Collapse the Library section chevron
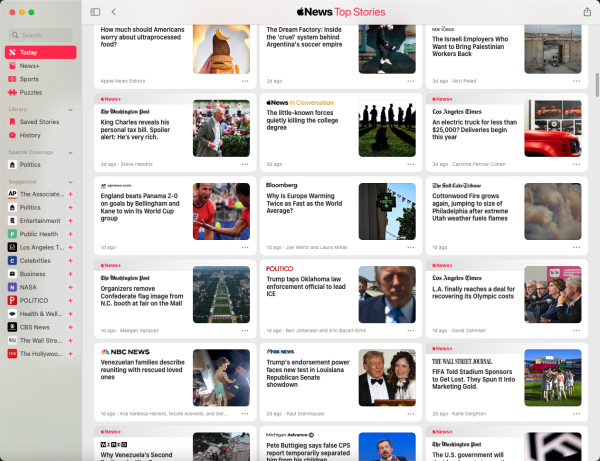Viewport: 600px width, 461px height. point(70,110)
